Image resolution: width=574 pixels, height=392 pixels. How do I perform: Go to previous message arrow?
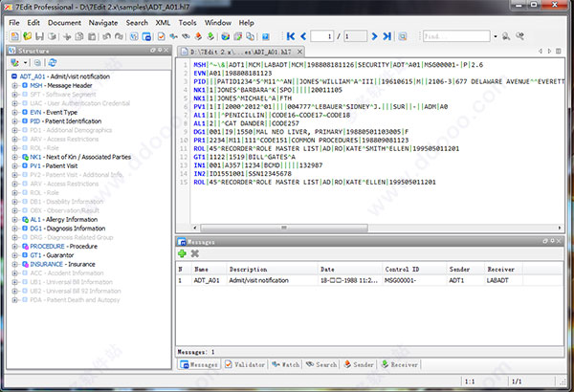pos(303,36)
